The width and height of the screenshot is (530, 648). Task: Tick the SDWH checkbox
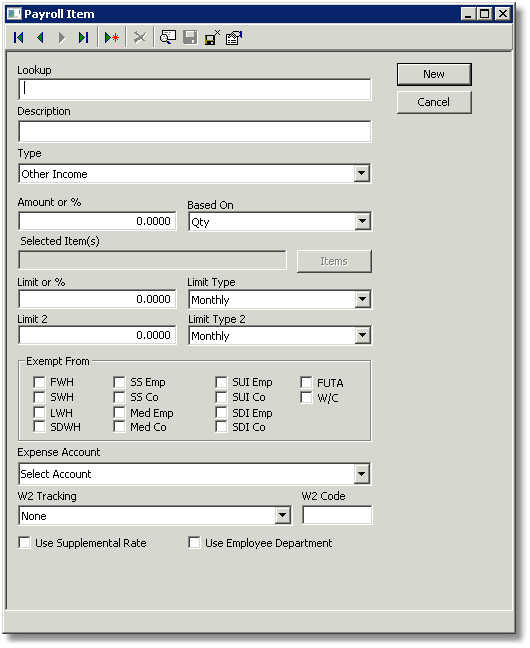point(39,426)
